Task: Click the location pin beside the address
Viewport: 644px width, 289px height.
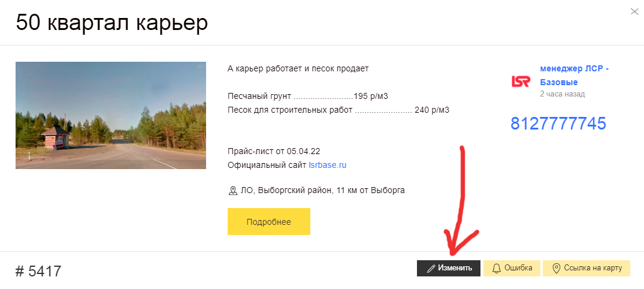Action: click(x=233, y=191)
